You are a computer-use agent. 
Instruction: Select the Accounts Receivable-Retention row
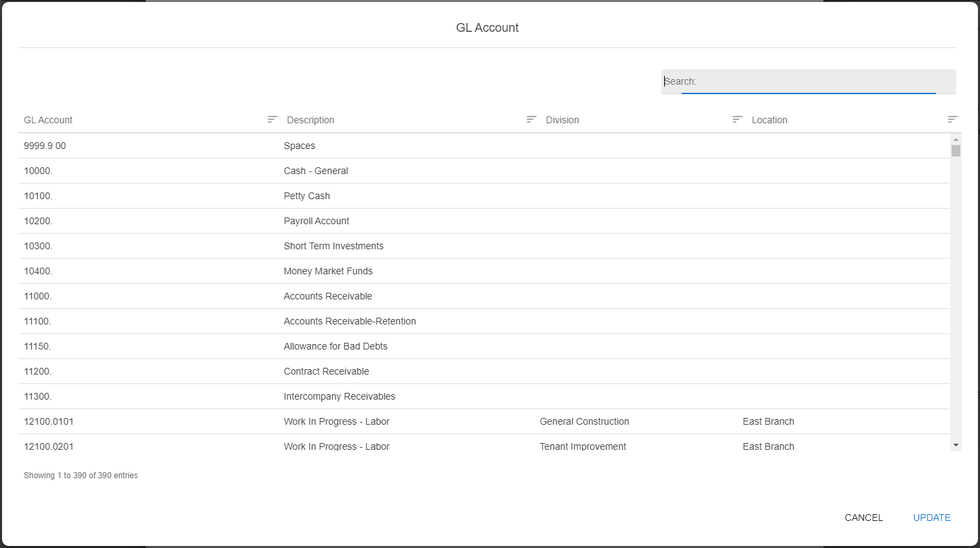pyautogui.click(x=484, y=321)
